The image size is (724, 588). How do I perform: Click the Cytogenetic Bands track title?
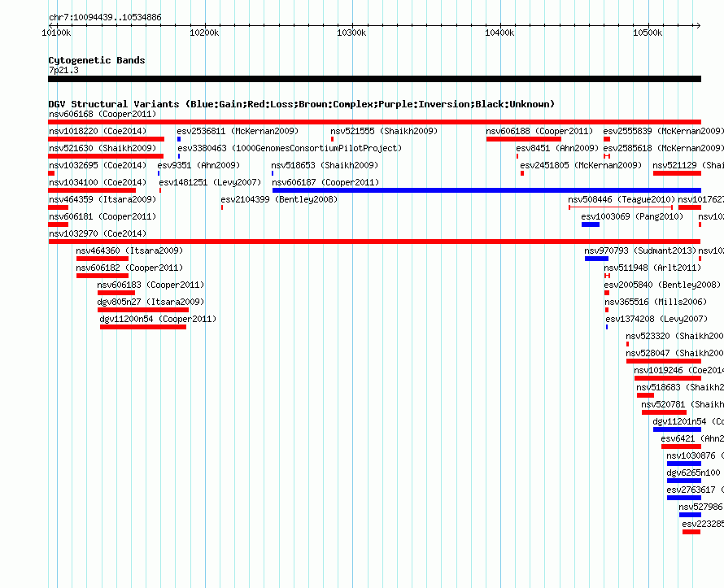pos(97,60)
